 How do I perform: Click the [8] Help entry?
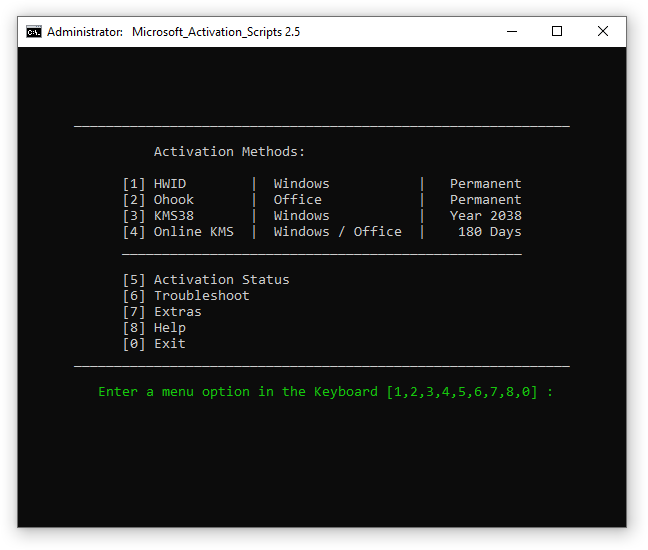[x=154, y=328]
